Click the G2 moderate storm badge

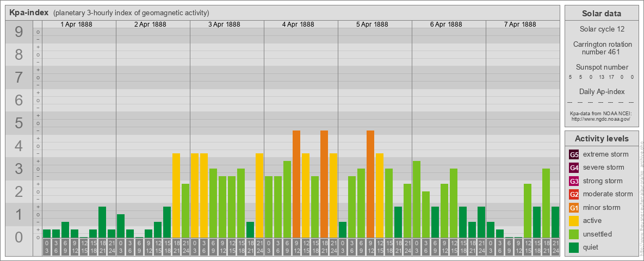[x=574, y=194]
